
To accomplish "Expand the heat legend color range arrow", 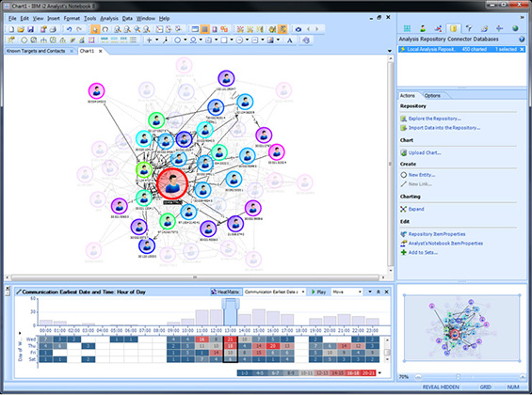I will point(379,373).
